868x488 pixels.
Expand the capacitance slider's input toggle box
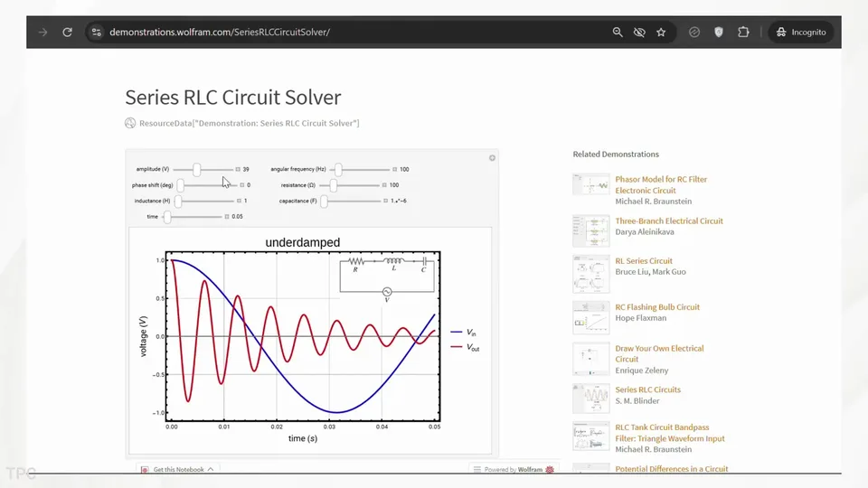tap(386, 201)
